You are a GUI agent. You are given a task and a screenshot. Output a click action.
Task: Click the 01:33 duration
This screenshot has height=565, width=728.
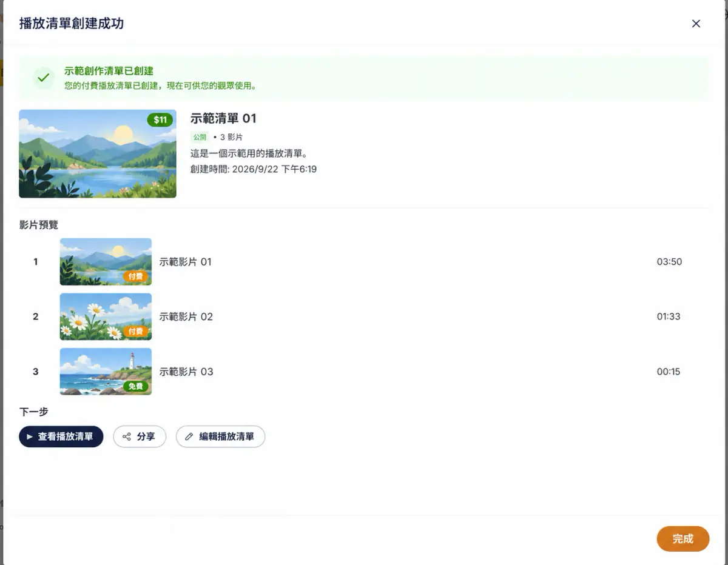669,316
